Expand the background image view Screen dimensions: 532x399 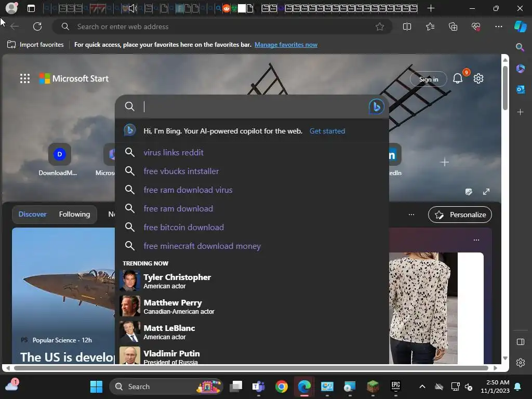click(x=486, y=192)
